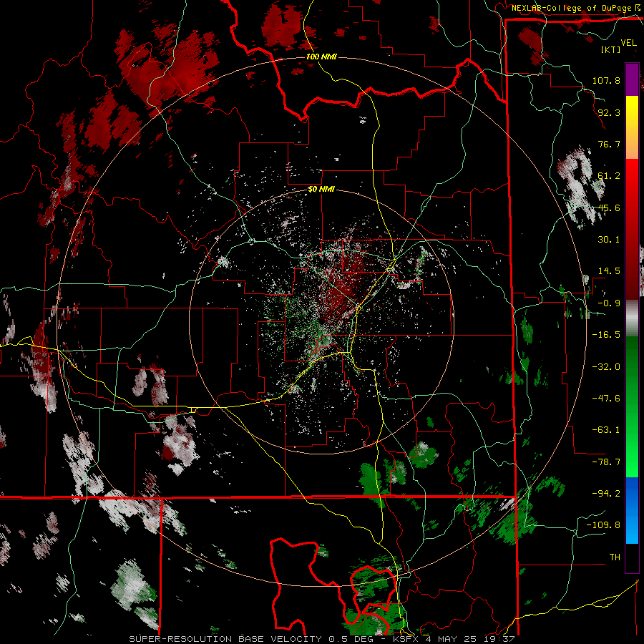Screen dimensions: 644x644
Task: Click the -78.7 legend value
Action: pos(606,462)
